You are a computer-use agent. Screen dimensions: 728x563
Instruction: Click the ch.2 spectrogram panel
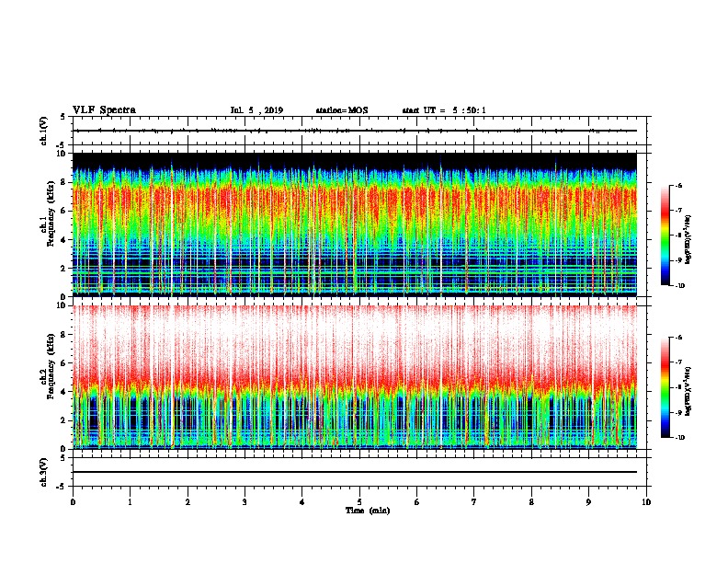click(355, 377)
